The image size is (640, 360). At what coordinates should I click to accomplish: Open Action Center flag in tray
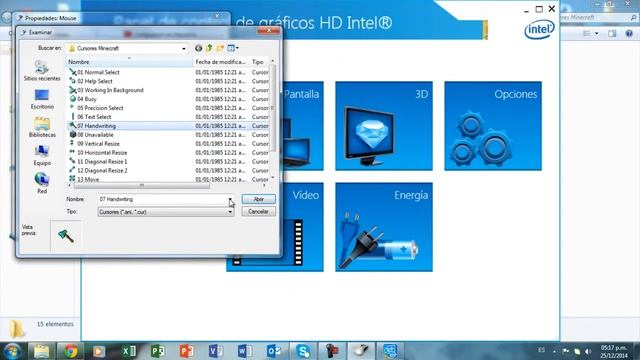[566, 351]
